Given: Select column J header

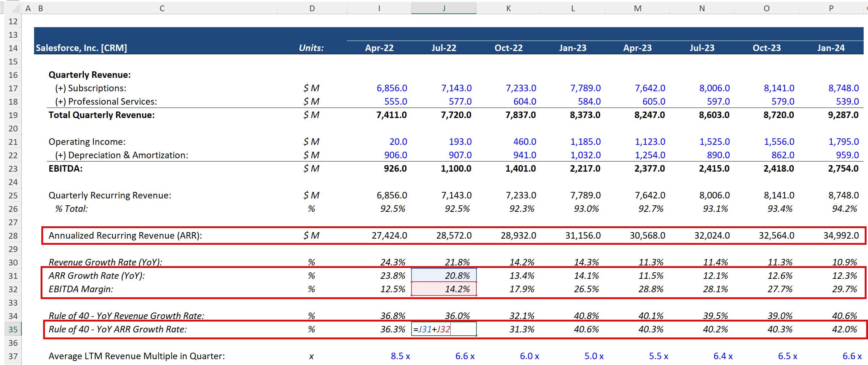Looking at the screenshot, I should (443, 8).
